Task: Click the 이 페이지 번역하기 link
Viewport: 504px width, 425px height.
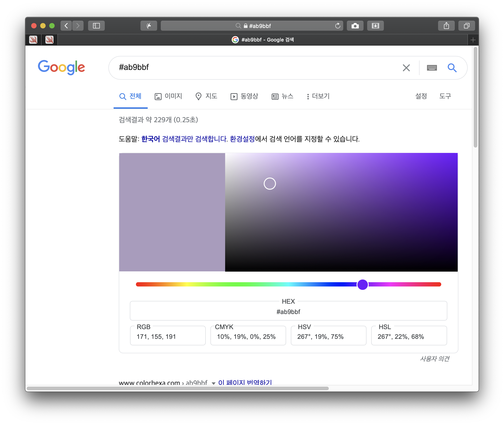Action: 245,383
